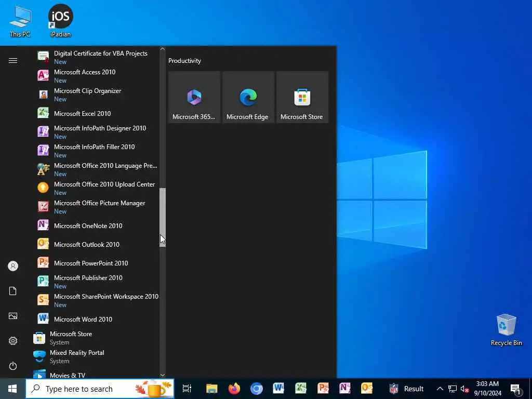Viewport: 532px width, 399px height.
Task: Select the iPadian desktop shortcut
Action: click(60, 21)
